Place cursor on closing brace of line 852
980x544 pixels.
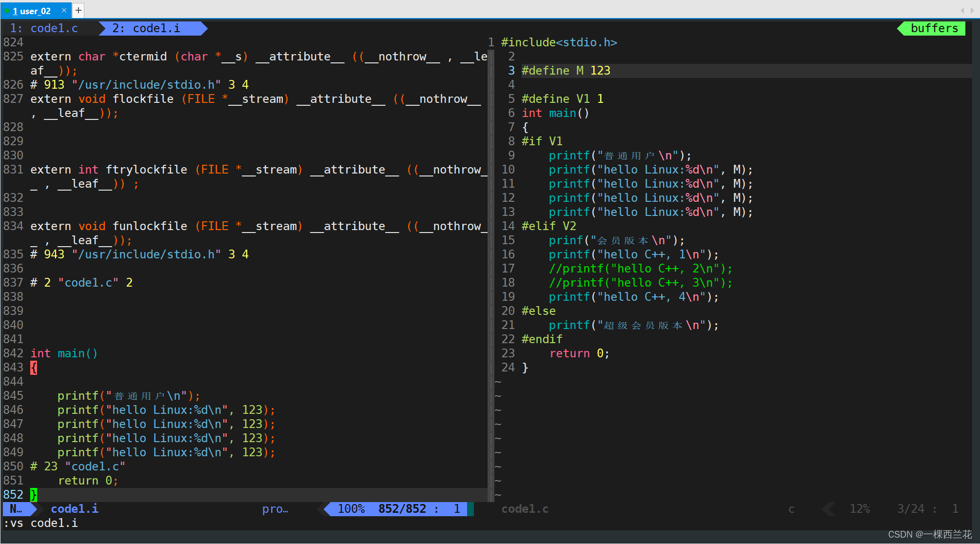34,494
